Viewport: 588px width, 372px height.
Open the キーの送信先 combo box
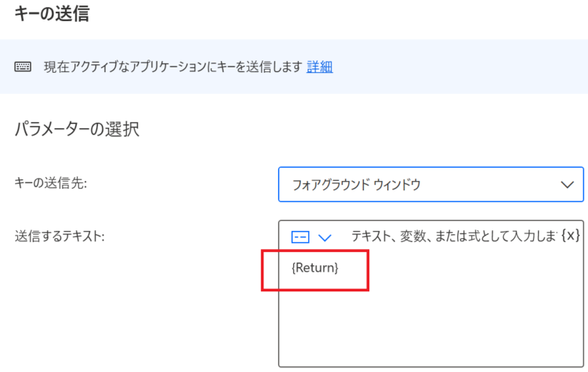click(431, 184)
